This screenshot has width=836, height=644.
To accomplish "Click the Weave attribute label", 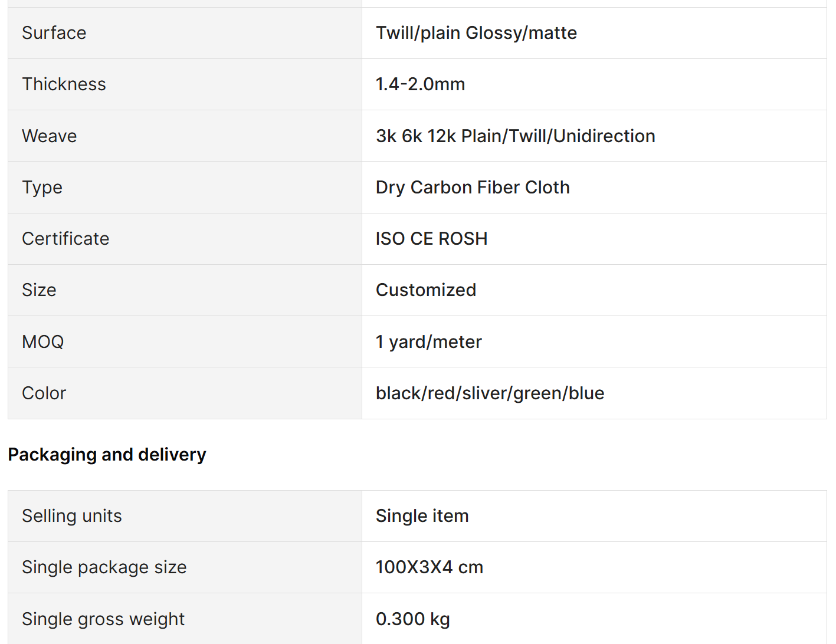I will click(50, 136).
